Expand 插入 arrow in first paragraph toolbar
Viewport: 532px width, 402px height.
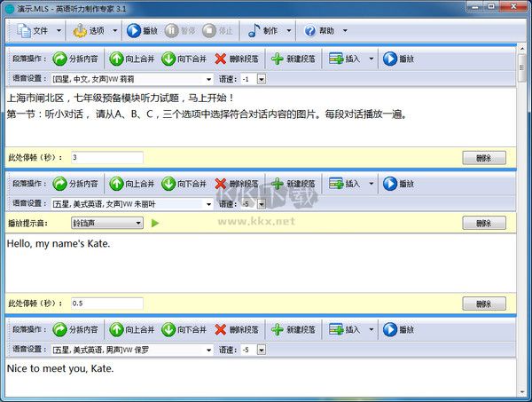(x=372, y=59)
